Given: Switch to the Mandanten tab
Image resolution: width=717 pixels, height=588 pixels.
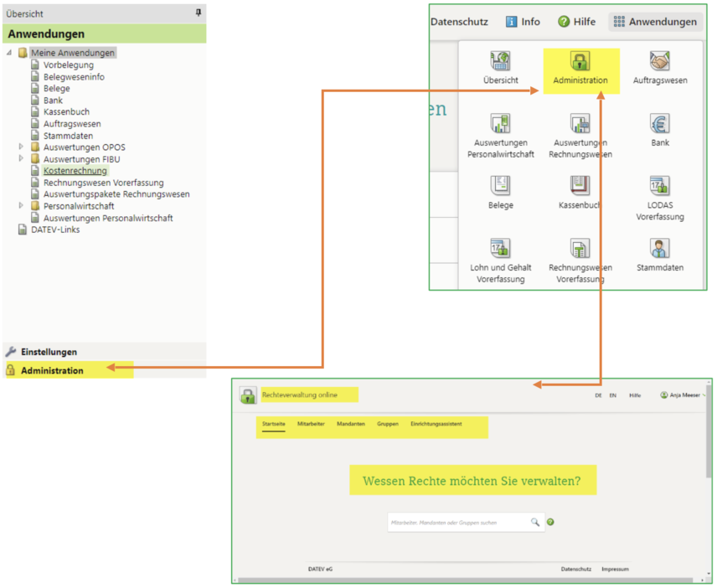Looking at the screenshot, I should [351, 424].
